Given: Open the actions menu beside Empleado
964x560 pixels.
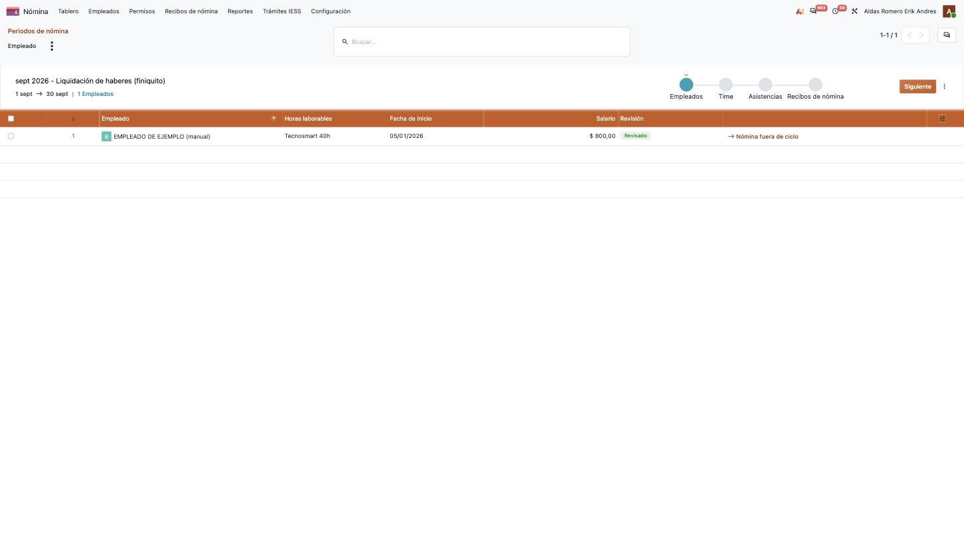Looking at the screenshot, I should point(51,46).
